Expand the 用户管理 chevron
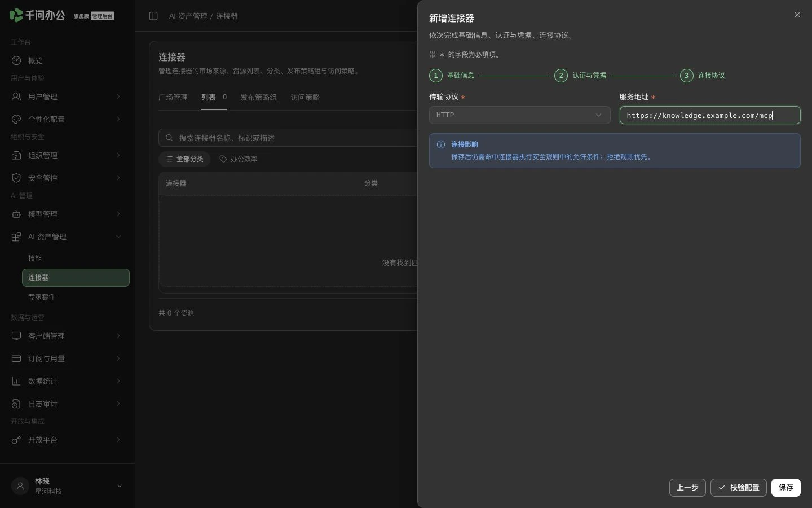 [x=118, y=97]
